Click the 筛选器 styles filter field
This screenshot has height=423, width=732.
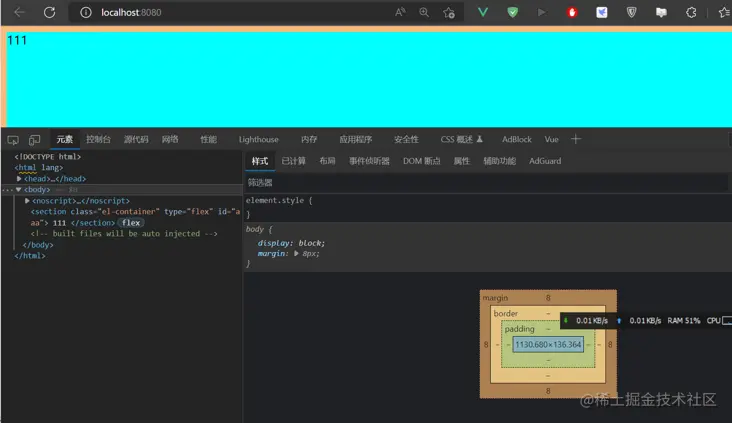click(486, 182)
